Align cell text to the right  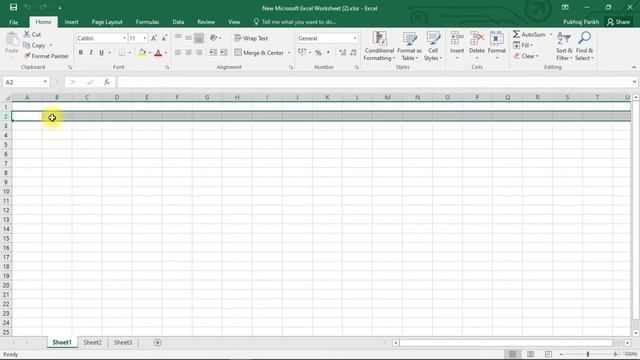(x=199, y=53)
